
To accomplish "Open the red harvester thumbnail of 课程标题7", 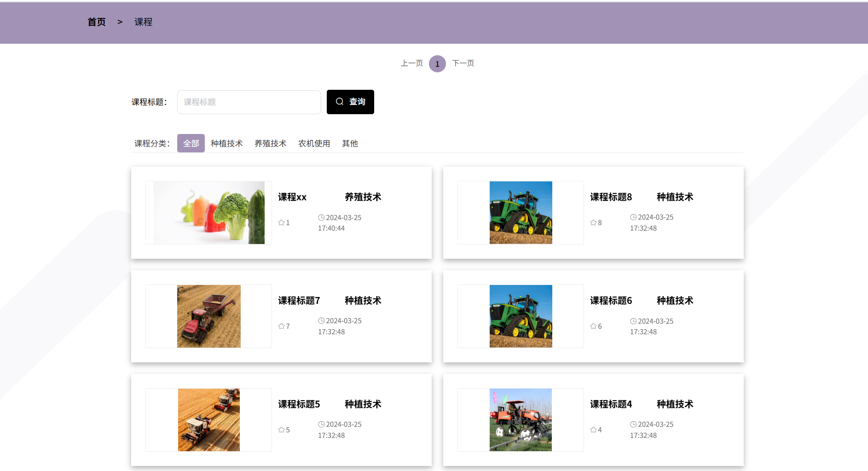I will [x=208, y=316].
